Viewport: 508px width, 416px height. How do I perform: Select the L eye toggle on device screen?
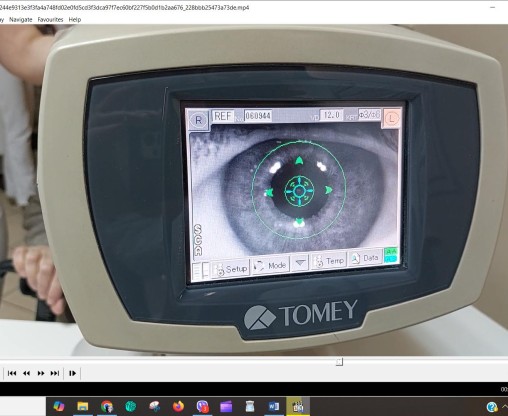pyautogui.click(x=392, y=118)
